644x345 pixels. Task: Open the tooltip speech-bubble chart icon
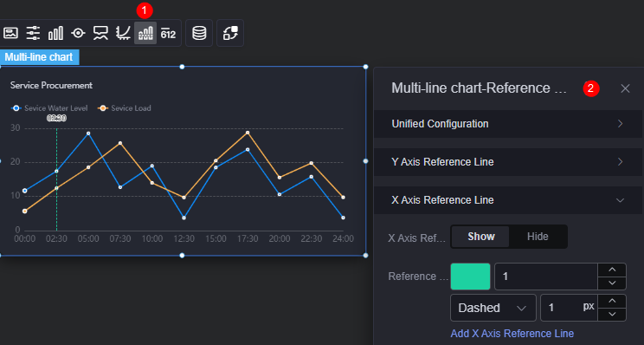pos(100,33)
